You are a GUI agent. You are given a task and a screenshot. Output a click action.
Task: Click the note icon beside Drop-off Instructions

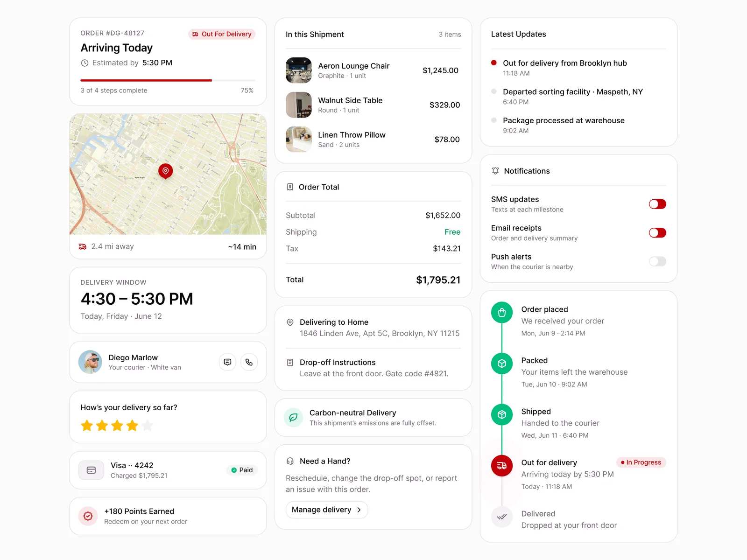coord(290,363)
